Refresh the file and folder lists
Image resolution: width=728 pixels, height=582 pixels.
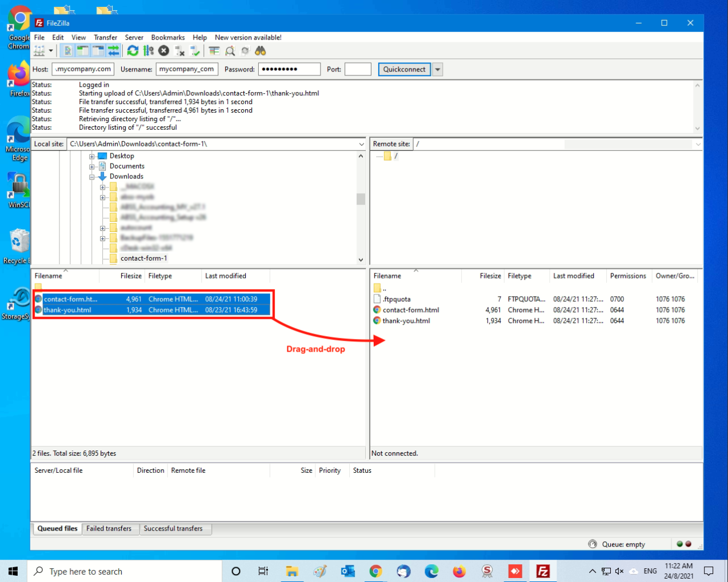[x=133, y=51]
